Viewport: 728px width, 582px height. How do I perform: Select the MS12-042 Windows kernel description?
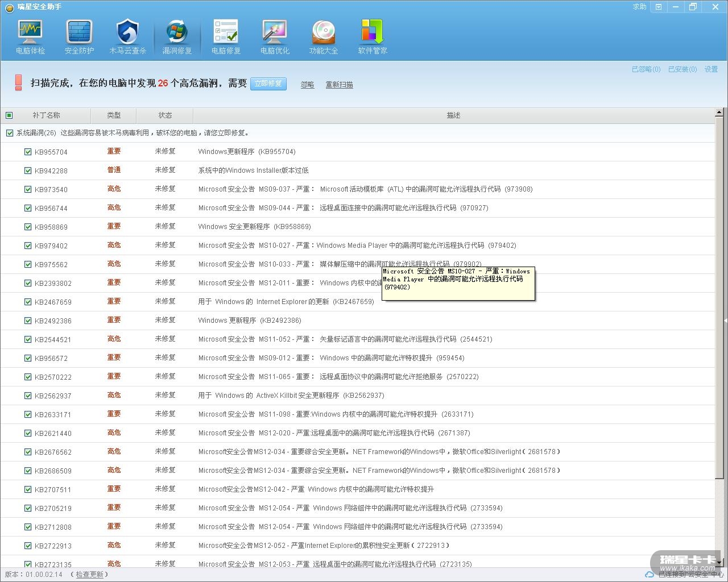coord(316,489)
